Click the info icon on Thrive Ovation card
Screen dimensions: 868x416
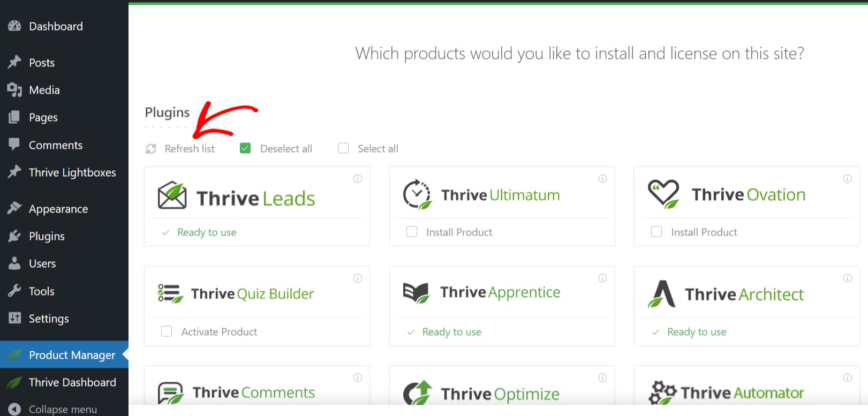(847, 179)
